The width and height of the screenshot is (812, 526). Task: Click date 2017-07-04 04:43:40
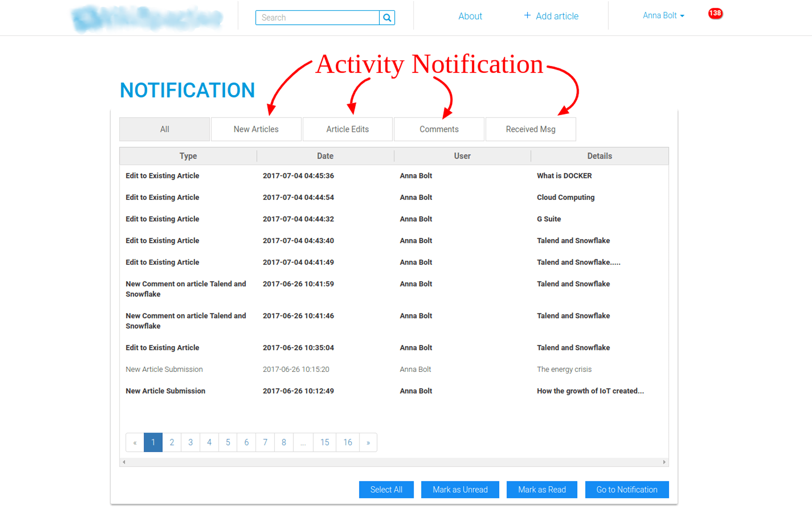click(x=298, y=240)
